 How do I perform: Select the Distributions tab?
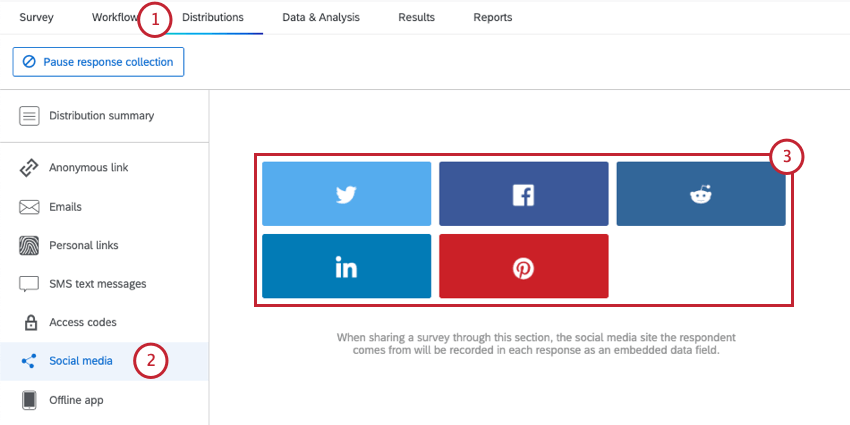[x=213, y=17]
